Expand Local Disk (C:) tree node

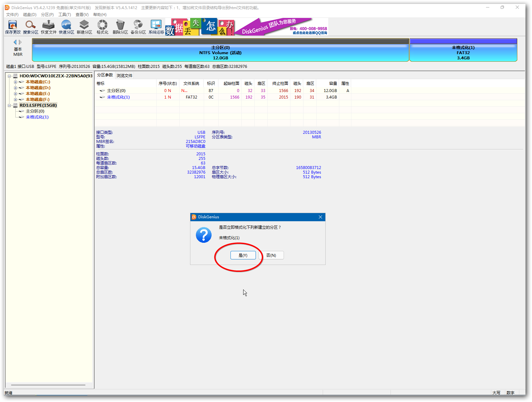pos(15,82)
